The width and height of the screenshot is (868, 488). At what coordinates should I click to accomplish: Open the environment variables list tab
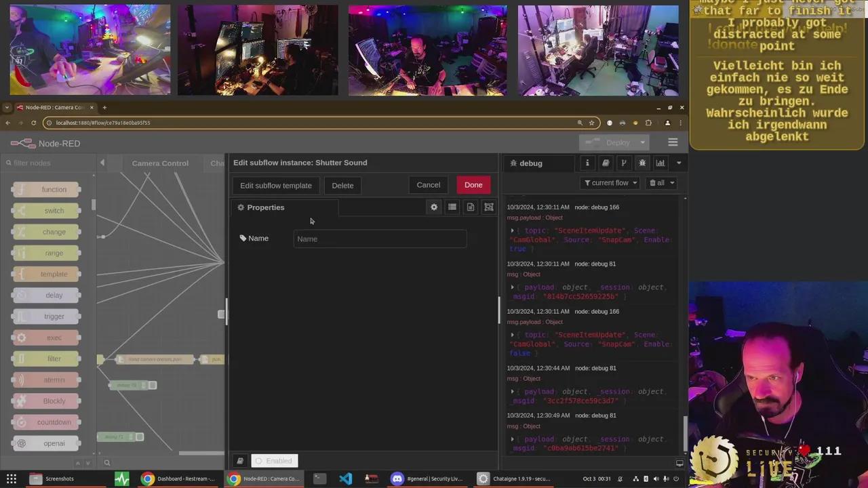[x=452, y=207]
